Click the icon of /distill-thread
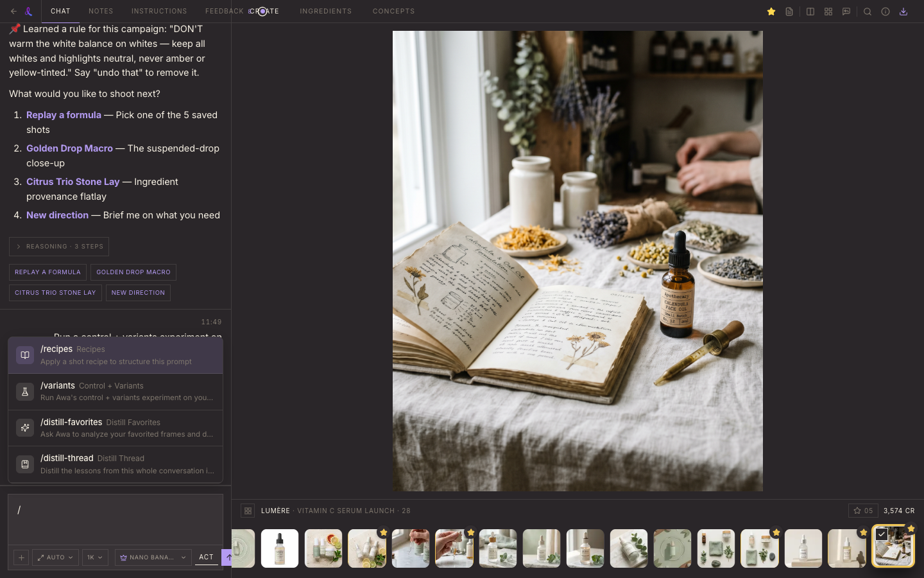Image resolution: width=924 pixels, height=578 pixels. click(x=25, y=464)
